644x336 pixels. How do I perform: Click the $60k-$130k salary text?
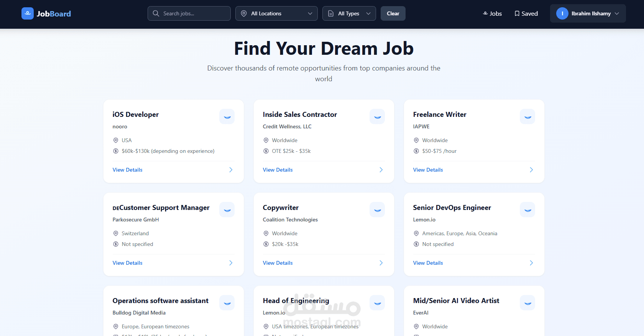coord(168,151)
